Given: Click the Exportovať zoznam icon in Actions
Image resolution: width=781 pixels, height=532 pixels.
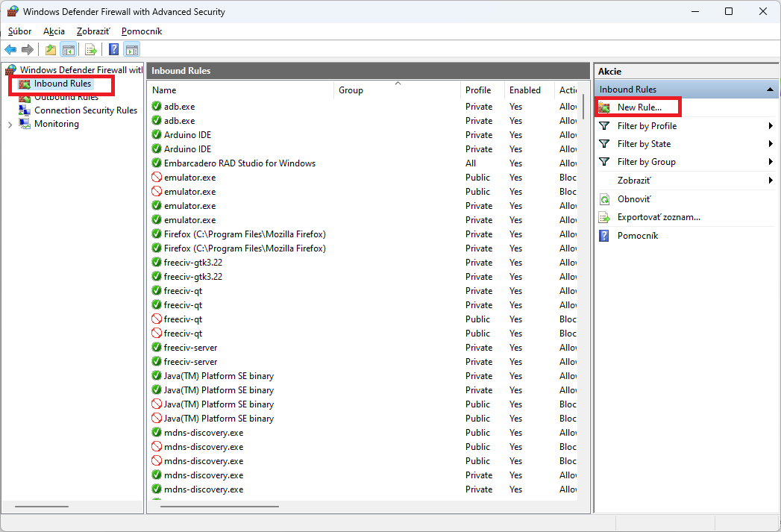Looking at the screenshot, I should (x=604, y=217).
